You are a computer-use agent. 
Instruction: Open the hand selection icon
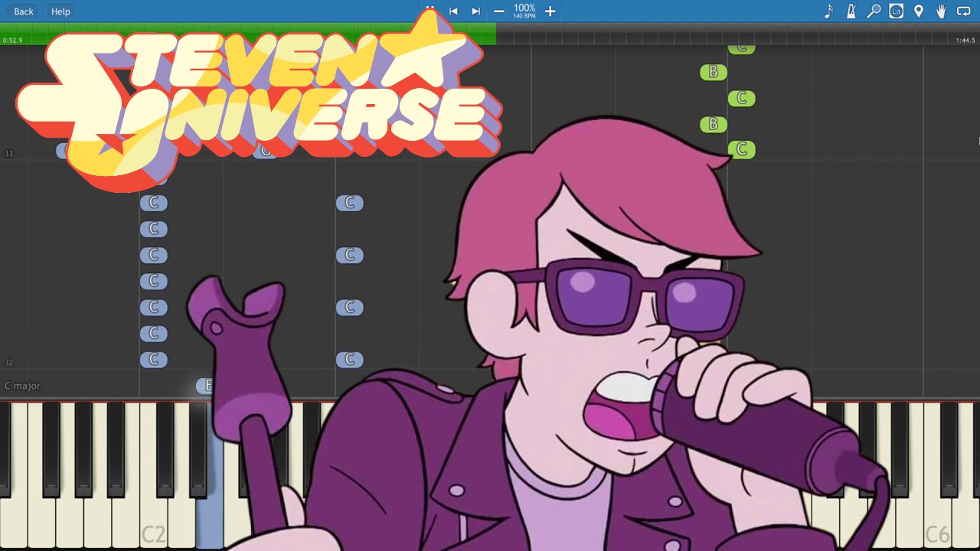[941, 11]
